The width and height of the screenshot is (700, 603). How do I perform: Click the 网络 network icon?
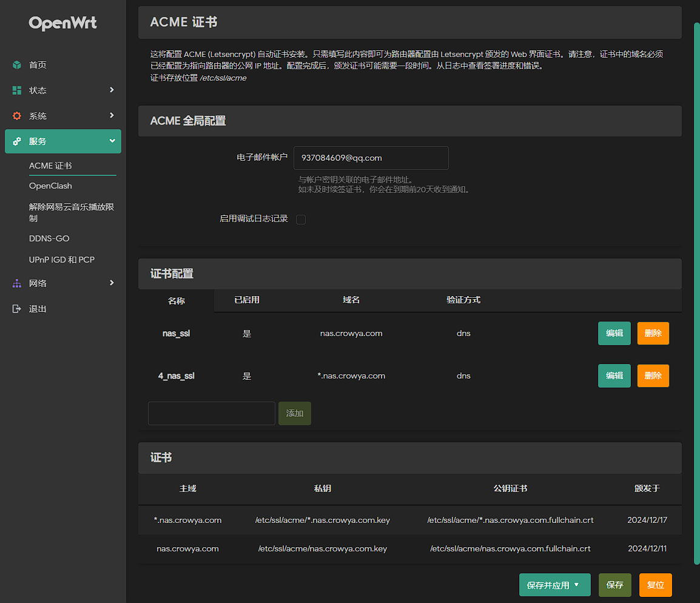17,283
